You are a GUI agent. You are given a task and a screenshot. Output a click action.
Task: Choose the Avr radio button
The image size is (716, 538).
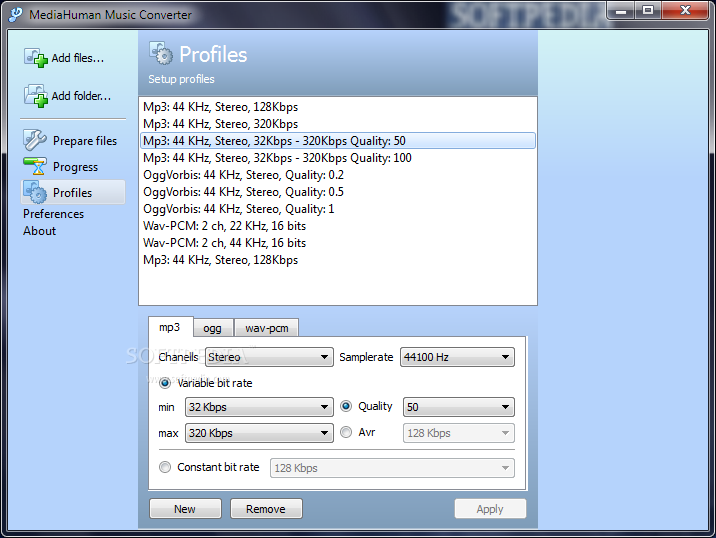(x=346, y=432)
